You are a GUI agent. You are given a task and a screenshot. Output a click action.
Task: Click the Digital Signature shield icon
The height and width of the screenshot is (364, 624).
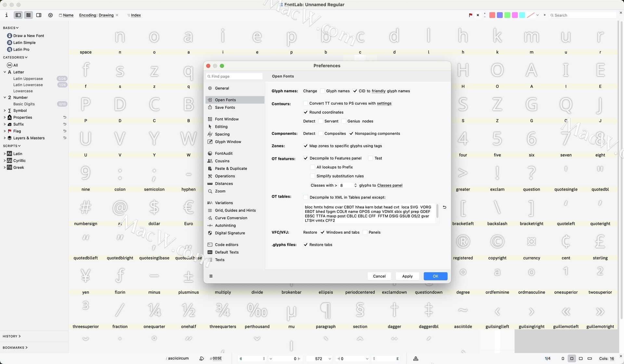point(210,233)
